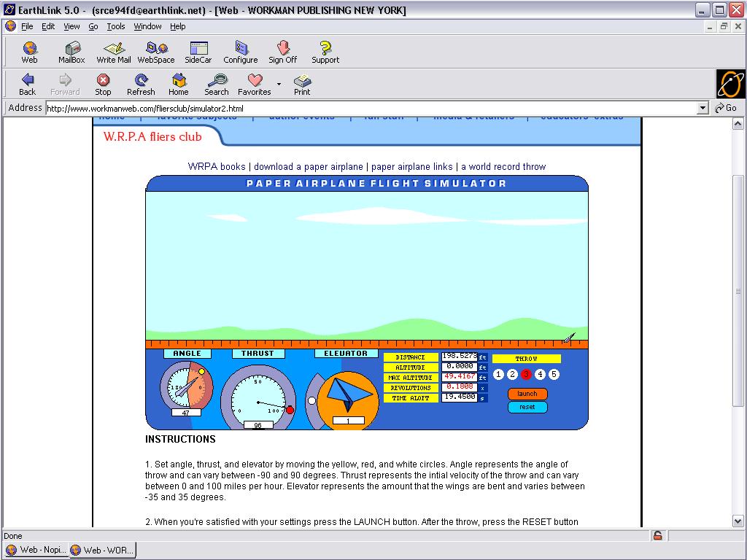Open the 'download a paper airplane' link
Screen dimensions: 747x560
[308, 166]
